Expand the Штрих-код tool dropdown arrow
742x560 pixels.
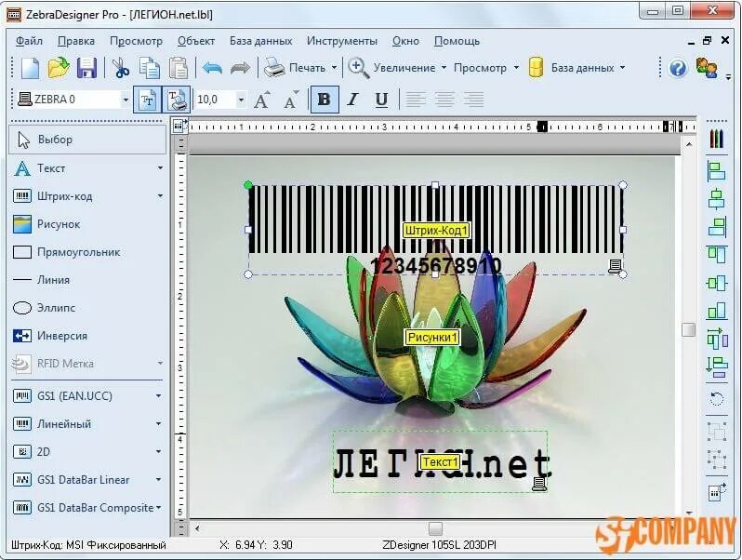point(160,196)
